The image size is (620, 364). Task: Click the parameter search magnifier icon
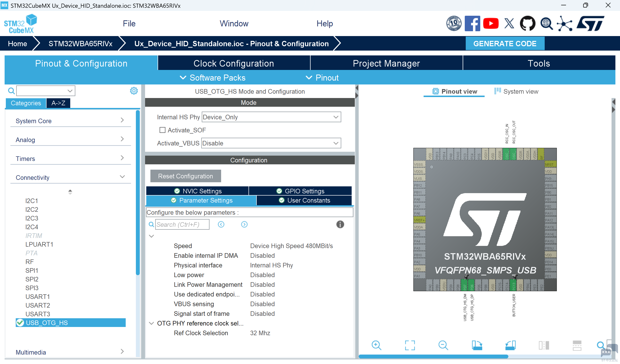152,224
